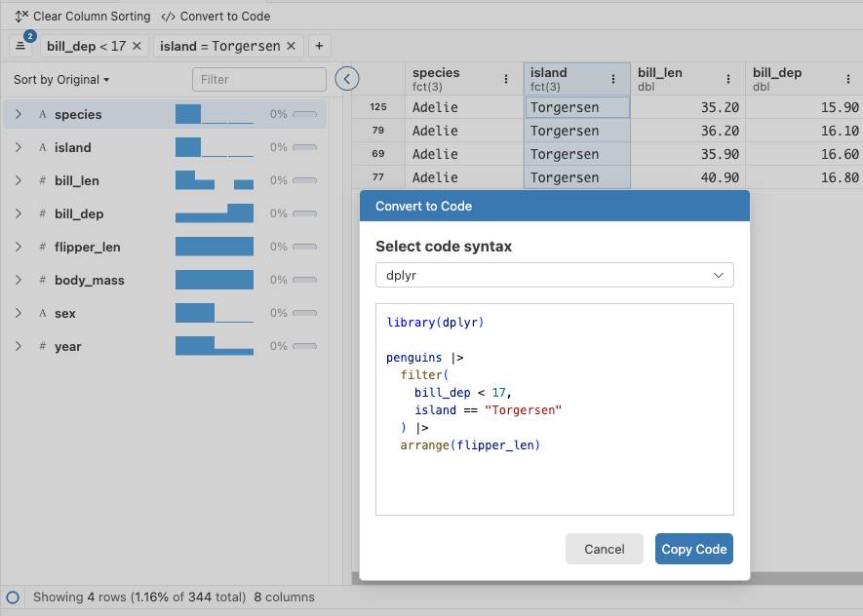Image resolution: width=863 pixels, height=616 pixels.
Task: Remove the bill_dep < 17 filter
Action: [137, 46]
